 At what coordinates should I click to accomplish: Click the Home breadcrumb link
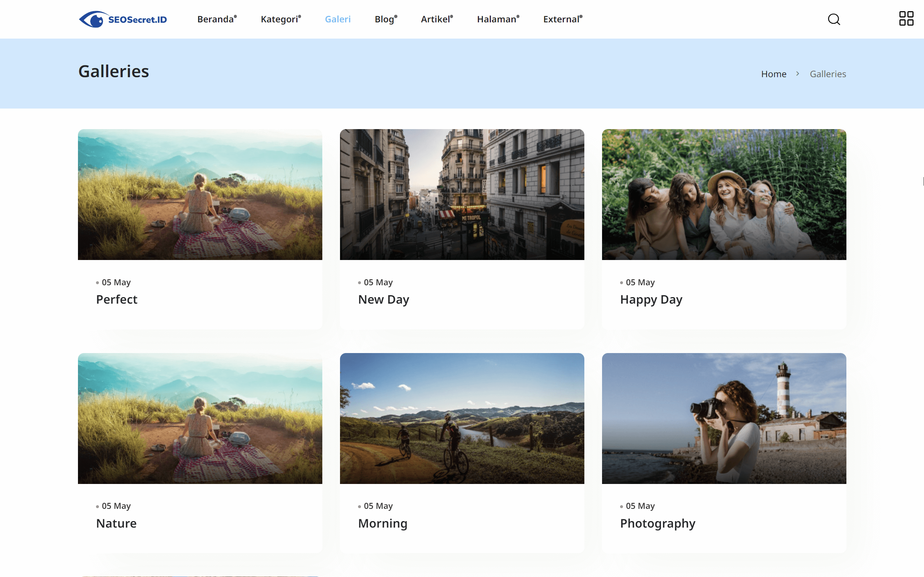[773, 74]
